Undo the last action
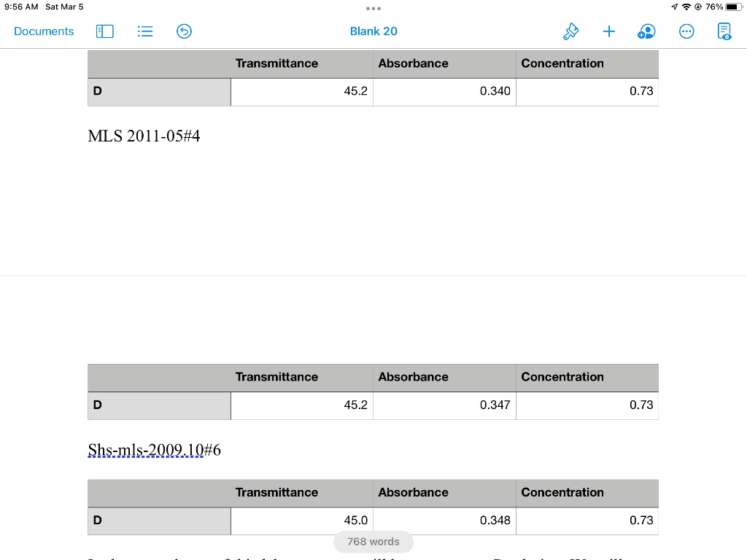Viewport: 747px width, 560px height. [x=185, y=31]
